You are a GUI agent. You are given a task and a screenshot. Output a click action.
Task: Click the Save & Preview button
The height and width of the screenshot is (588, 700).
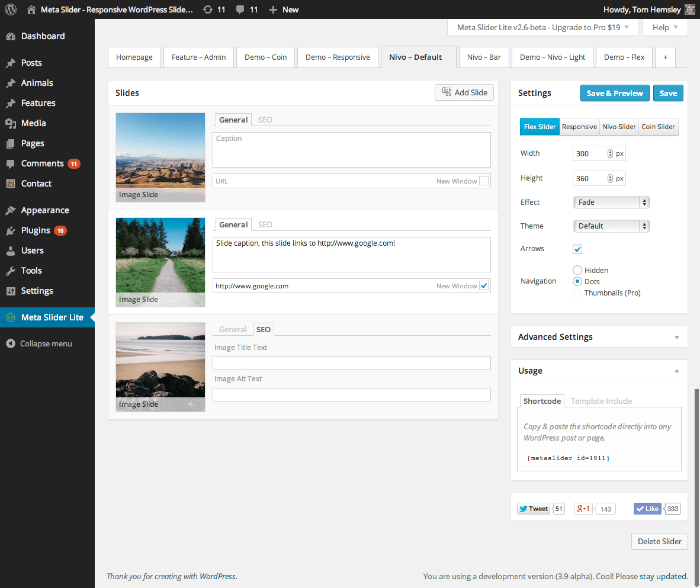615,93
